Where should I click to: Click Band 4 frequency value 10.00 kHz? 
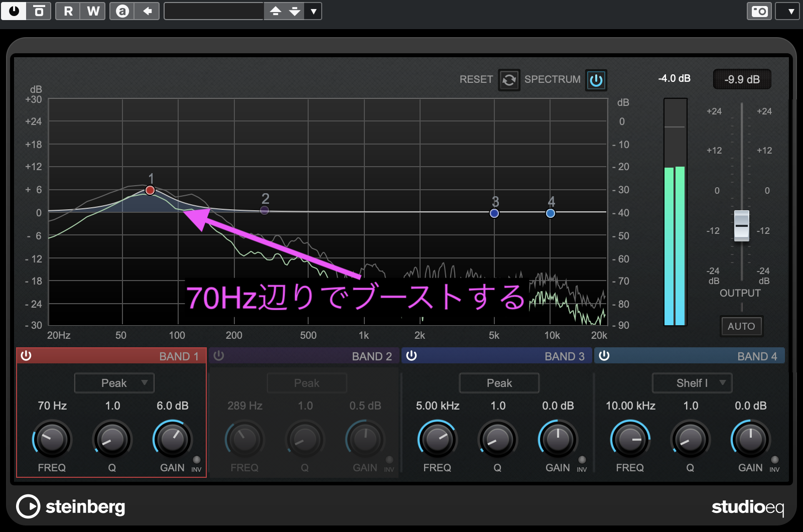pos(630,406)
